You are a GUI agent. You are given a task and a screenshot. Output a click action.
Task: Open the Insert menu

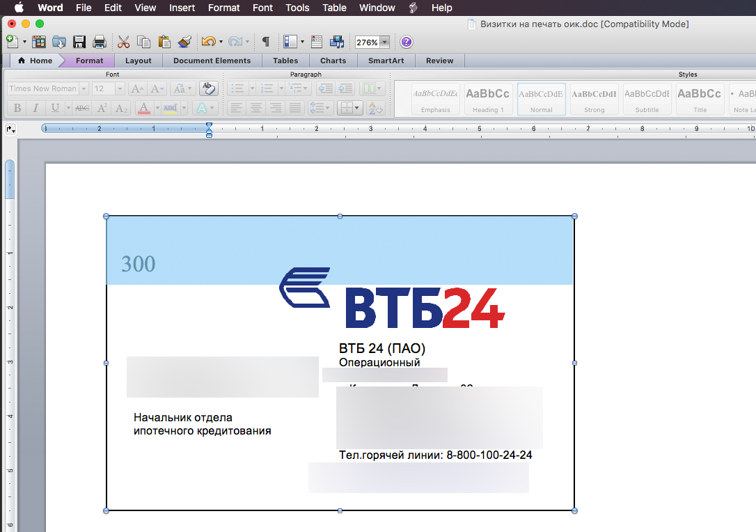pyautogui.click(x=182, y=8)
